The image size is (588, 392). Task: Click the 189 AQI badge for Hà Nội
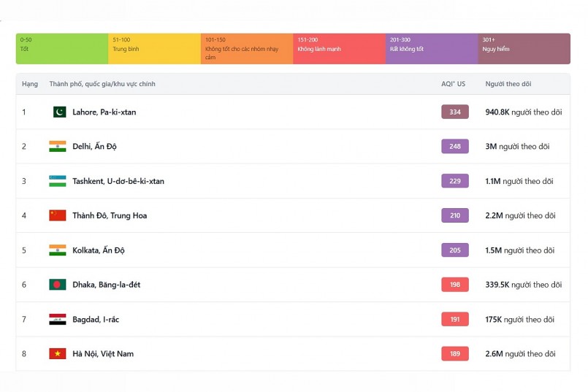pos(454,353)
